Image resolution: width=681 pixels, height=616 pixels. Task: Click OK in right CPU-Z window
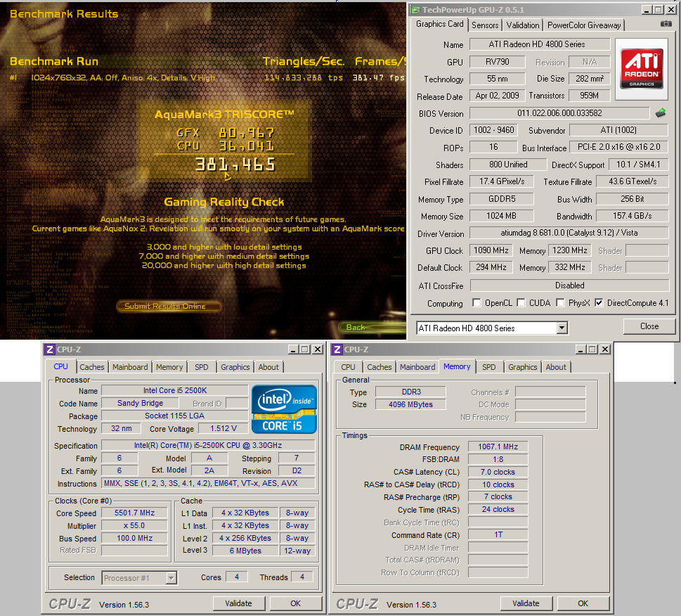coord(583,603)
